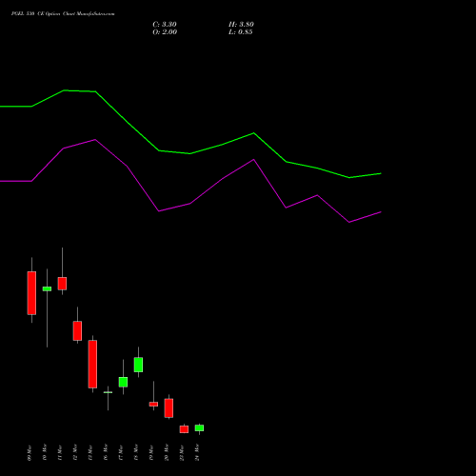Click the green indicator line
Viewport: 476px width, 476px height.
click(190, 153)
